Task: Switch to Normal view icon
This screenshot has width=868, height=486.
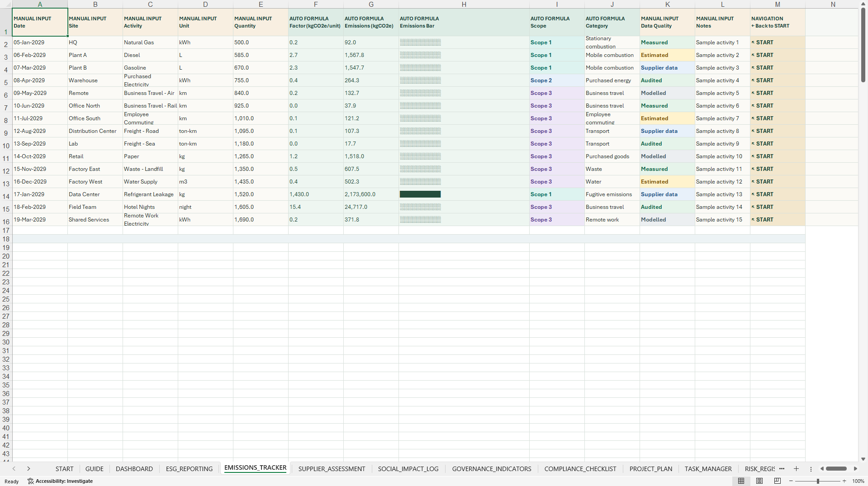Action: coord(741,481)
